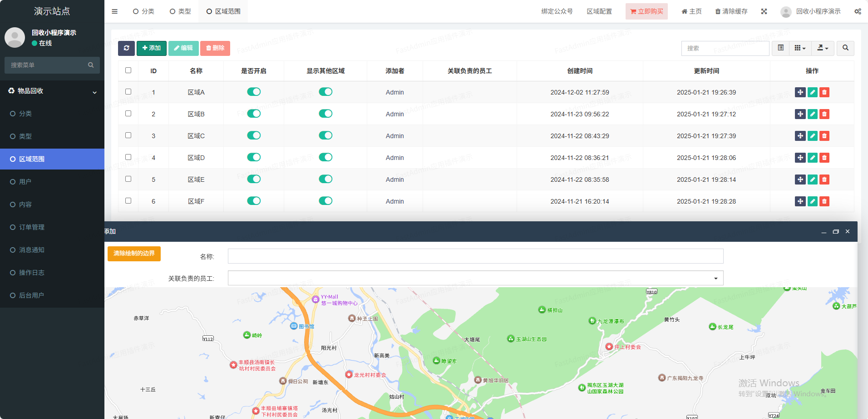868x419 pixels.
Task: Click the search magnifier button beside the table
Action: click(x=845, y=48)
